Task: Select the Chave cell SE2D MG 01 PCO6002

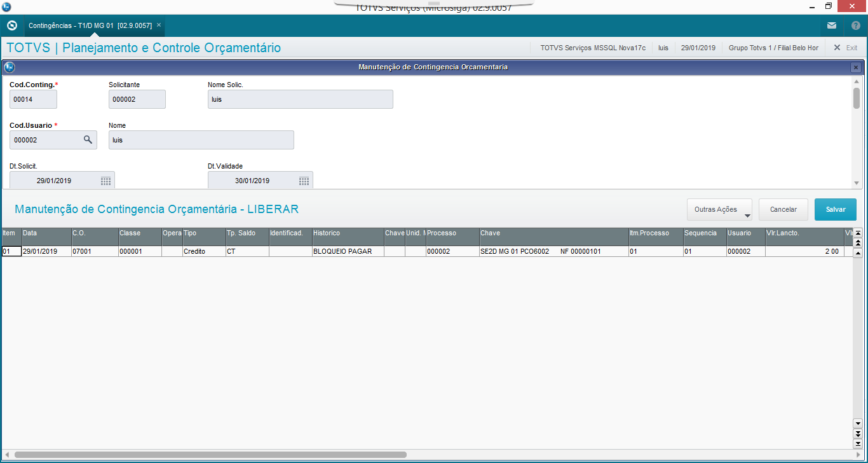Action: [554, 251]
